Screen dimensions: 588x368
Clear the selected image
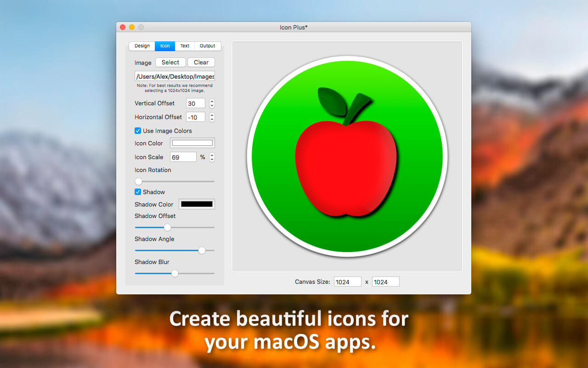(201, 63)
